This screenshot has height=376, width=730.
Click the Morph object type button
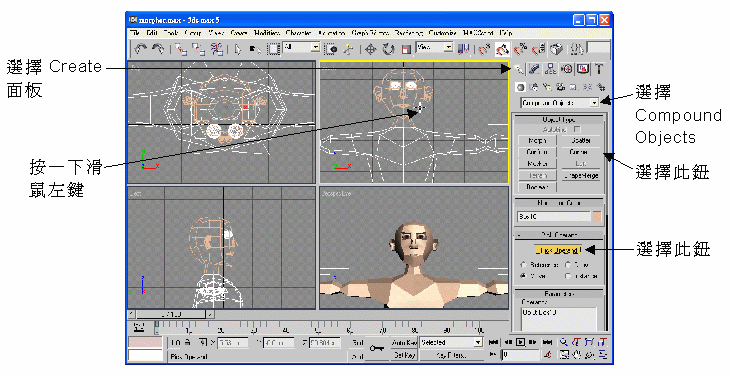(x=537, y=141)
